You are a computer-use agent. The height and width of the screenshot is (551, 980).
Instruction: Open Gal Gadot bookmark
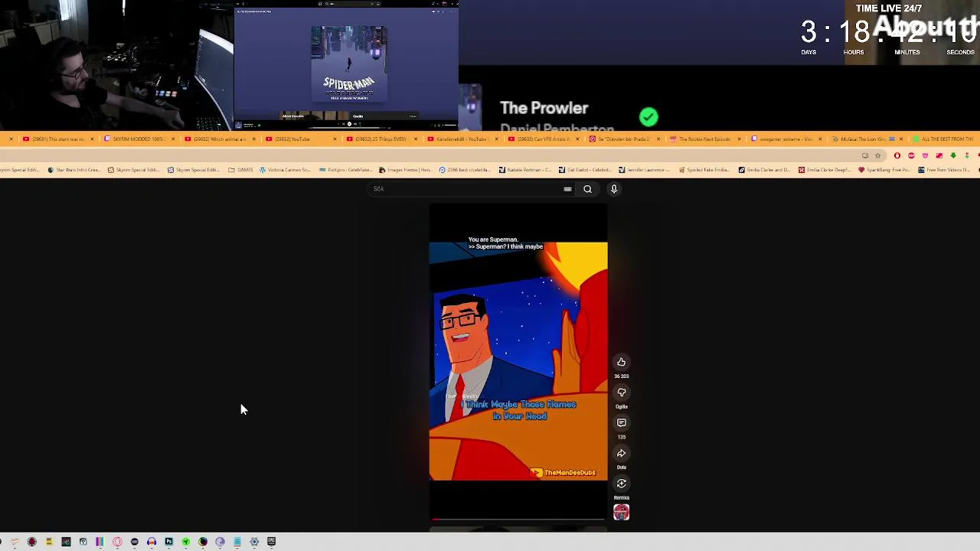point(584,170)
